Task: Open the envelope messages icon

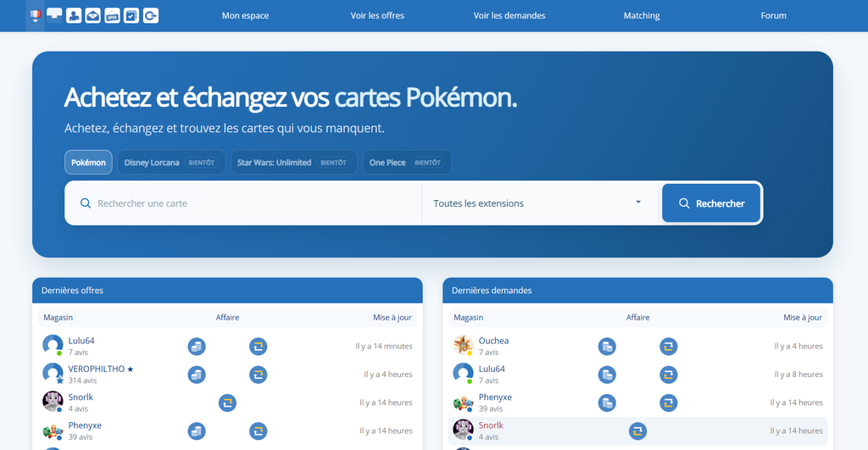Action: 93,15
